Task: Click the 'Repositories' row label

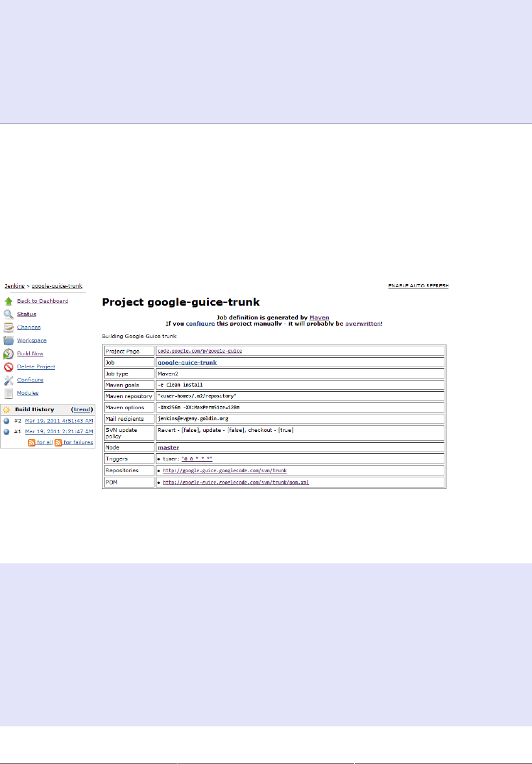Action: pyautogui.click(x=122, y=471)
